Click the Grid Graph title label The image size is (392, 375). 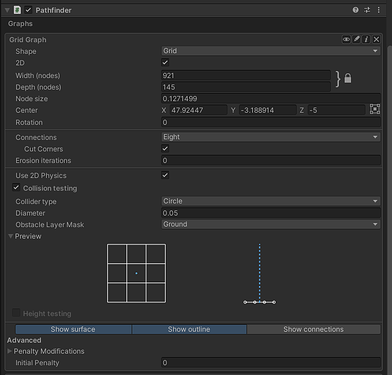28,40
